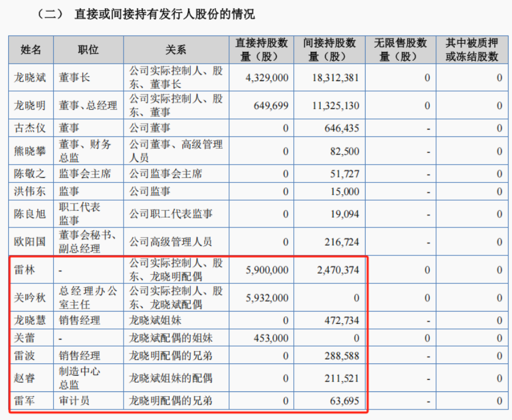Click the name cell 龙晓斌

tap(30, 78)
